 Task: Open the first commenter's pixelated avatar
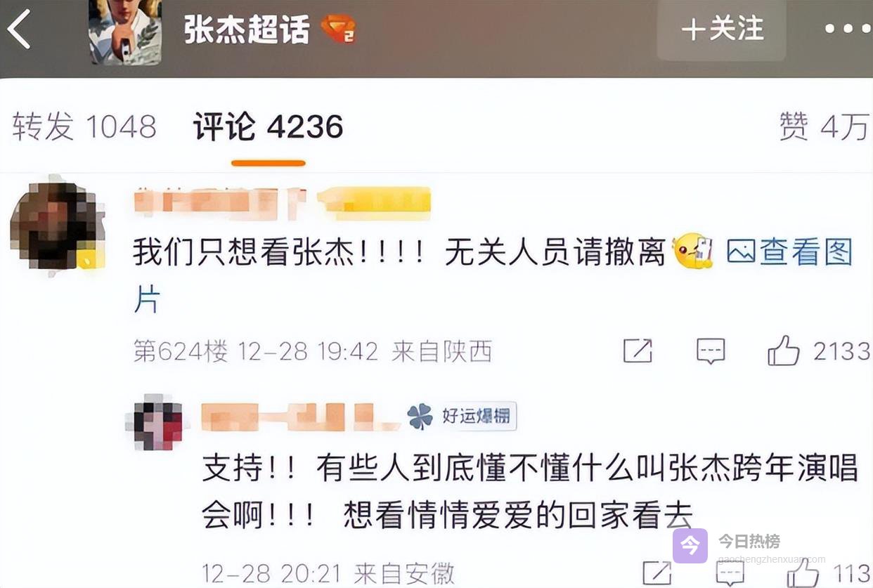tap(56, 225)
